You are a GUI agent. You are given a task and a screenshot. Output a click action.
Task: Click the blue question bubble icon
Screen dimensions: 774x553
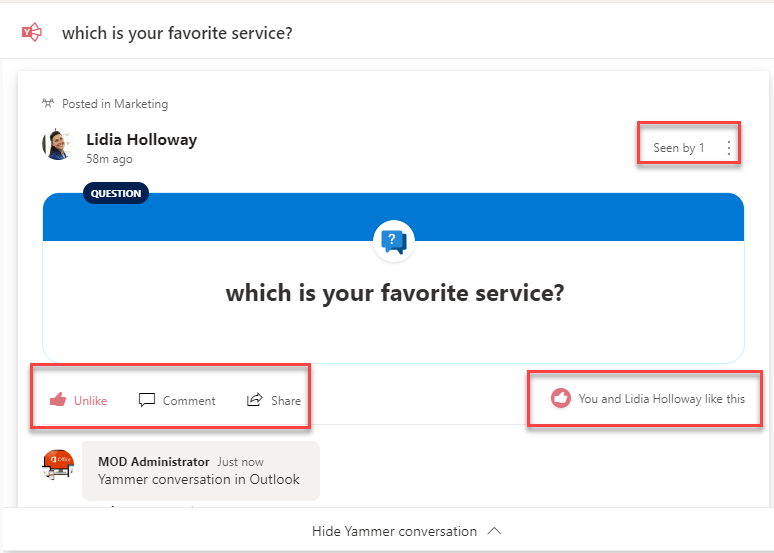[393, 241]
